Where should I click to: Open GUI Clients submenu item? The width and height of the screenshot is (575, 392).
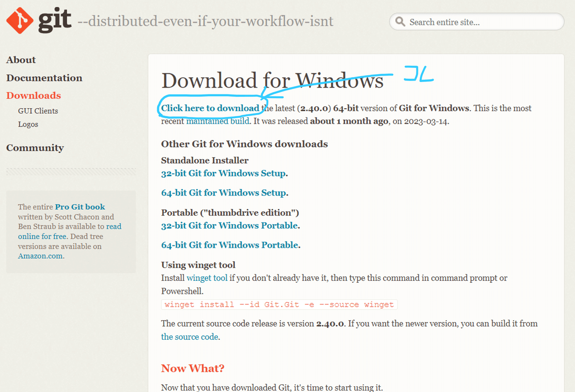(x=38, y=111)
